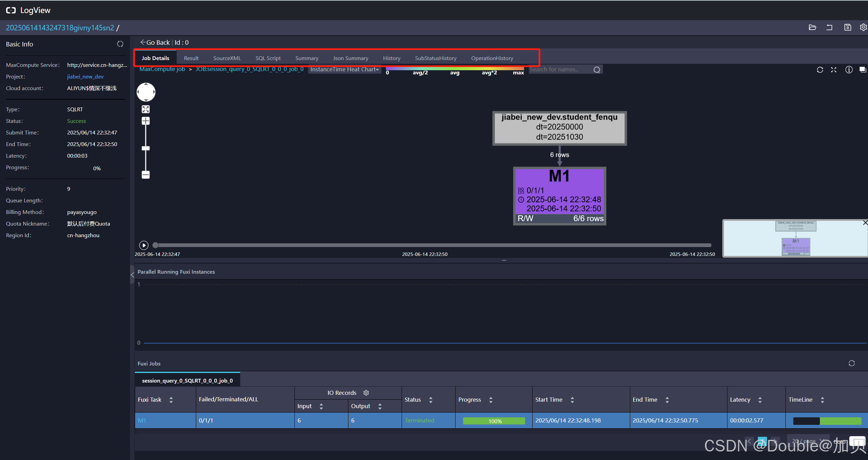This screenshot has height=460, width=868.
Task: Click the search magnifier icon
Action: (597, 70)
